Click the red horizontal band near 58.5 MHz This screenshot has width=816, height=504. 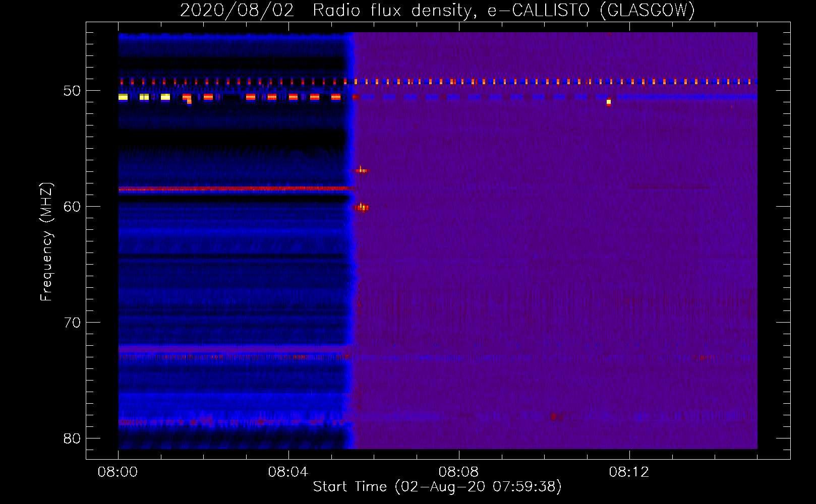(x=237, y=189)
